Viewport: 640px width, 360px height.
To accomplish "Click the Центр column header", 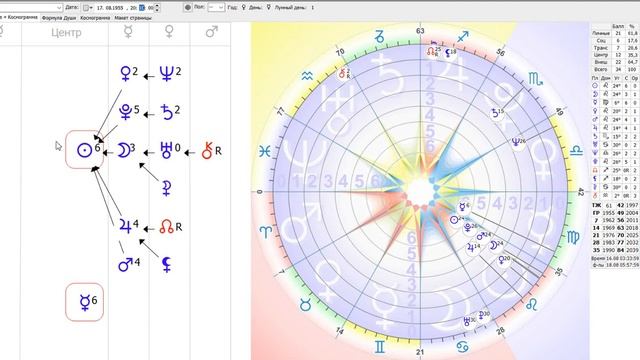I will point(66,32).
